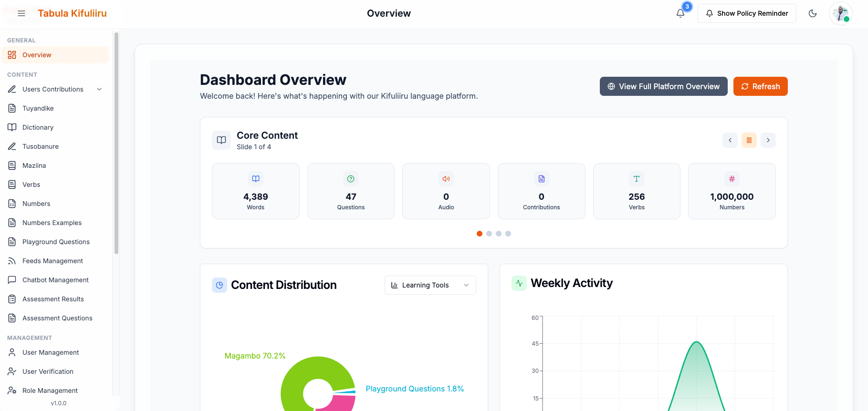Viewport: 868px width, 411px height.
Task: Open the notifications bell
Action: 680,13
